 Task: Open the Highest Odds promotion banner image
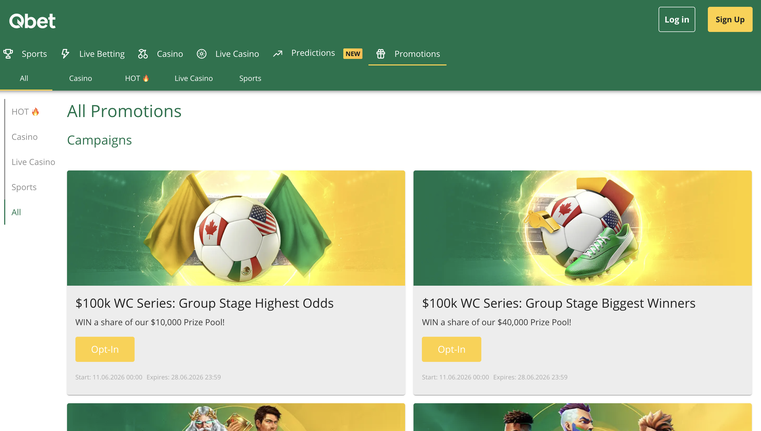(x=236, y=228)
